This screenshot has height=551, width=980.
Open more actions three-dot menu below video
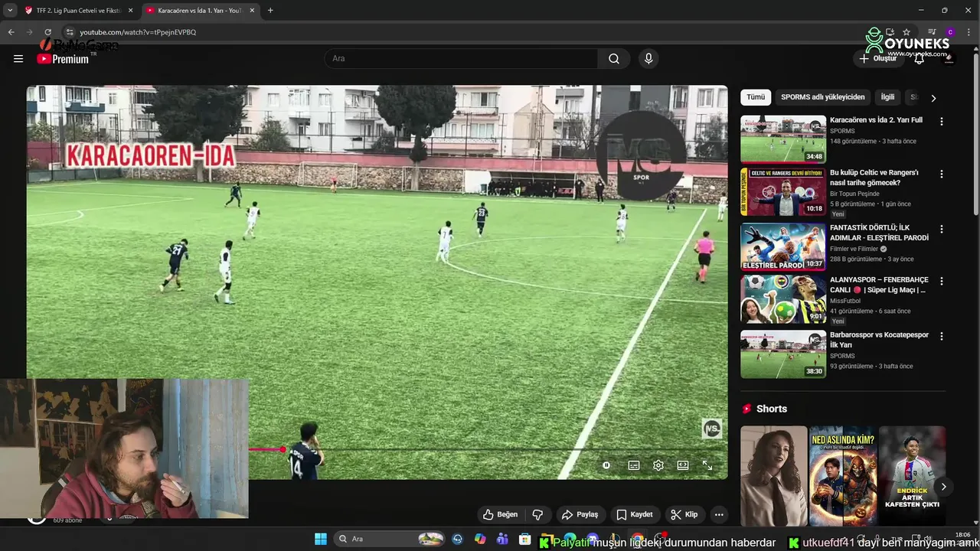point(718,514)
